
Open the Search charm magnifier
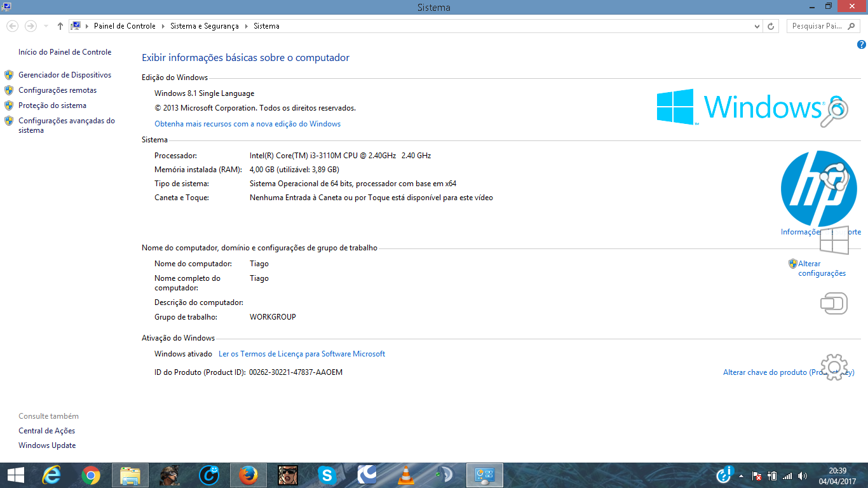(834, 112)
